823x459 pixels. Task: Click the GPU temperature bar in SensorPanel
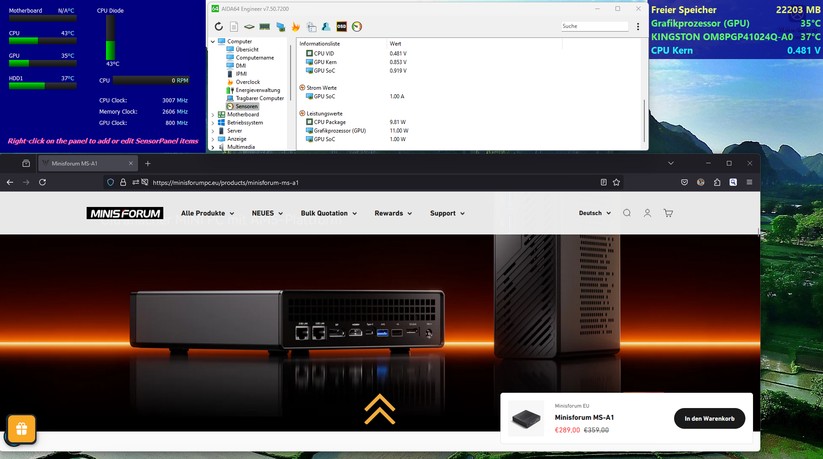(x=43, y=63)
